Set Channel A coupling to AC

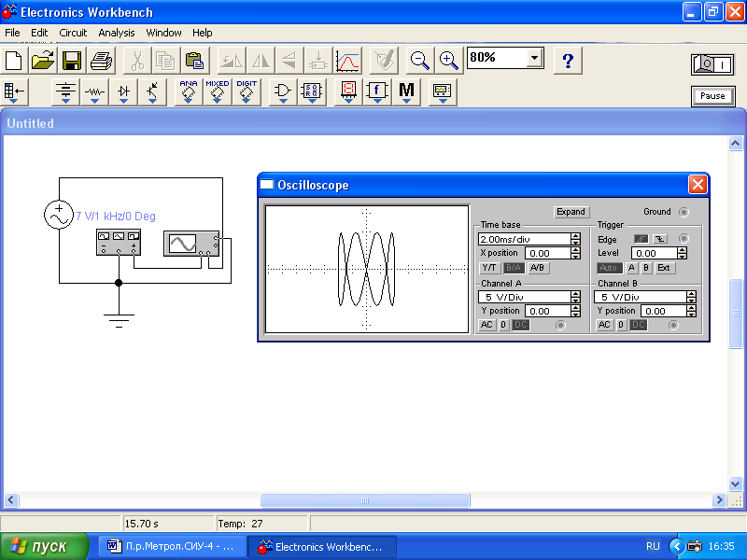(x=486, y=325)
